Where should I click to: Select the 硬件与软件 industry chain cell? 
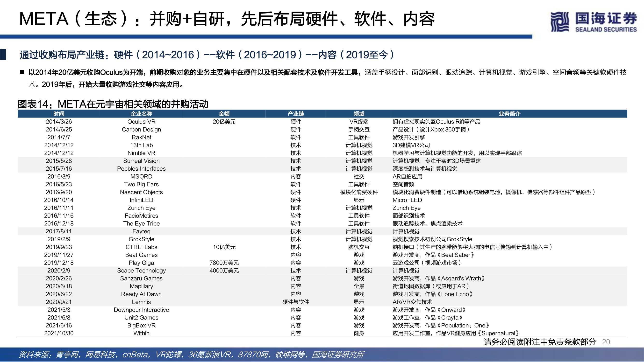point(296,302)
